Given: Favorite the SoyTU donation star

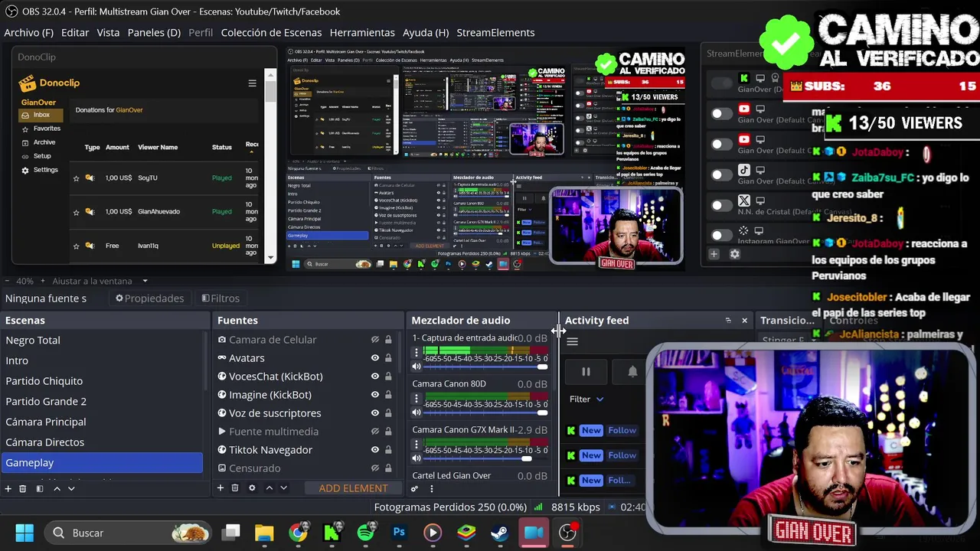Looking at the screenshot, I should (76, 178).
